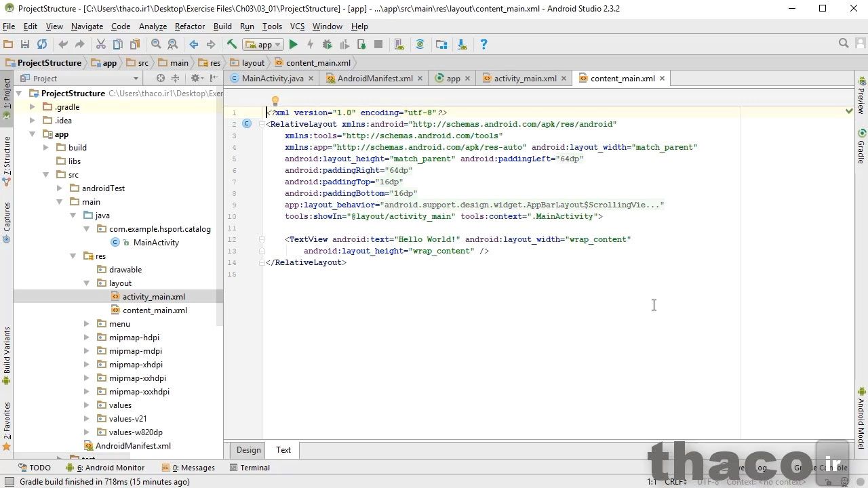Navigate Back with the left arrow icon
The width and height of the screenshot is (868, 488).
194,44
